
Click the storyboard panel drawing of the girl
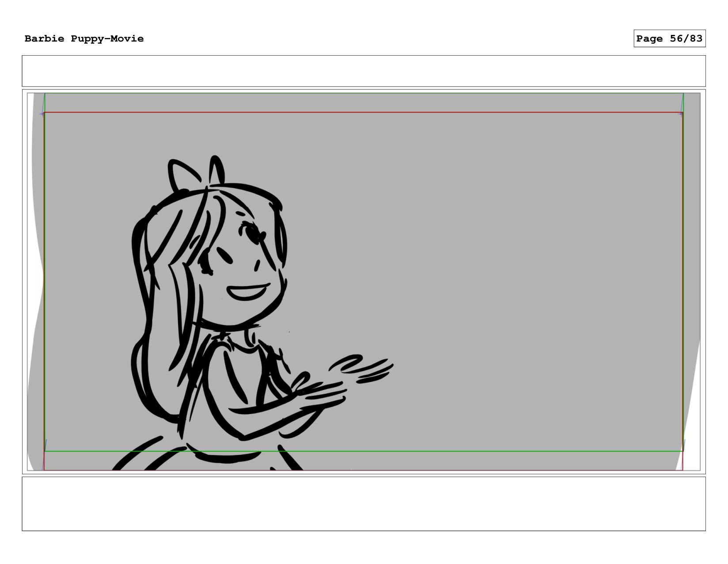coord(364,282)
